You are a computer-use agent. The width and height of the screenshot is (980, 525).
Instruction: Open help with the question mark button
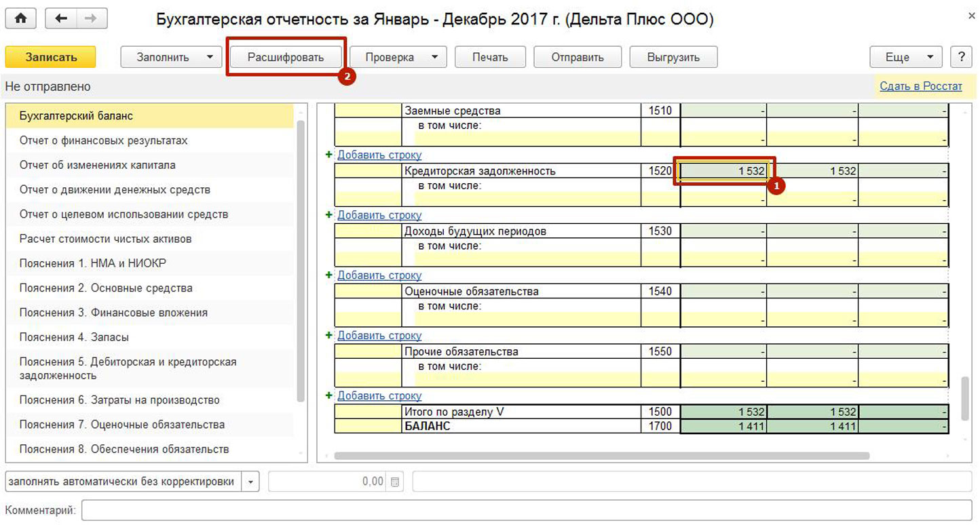961,57
